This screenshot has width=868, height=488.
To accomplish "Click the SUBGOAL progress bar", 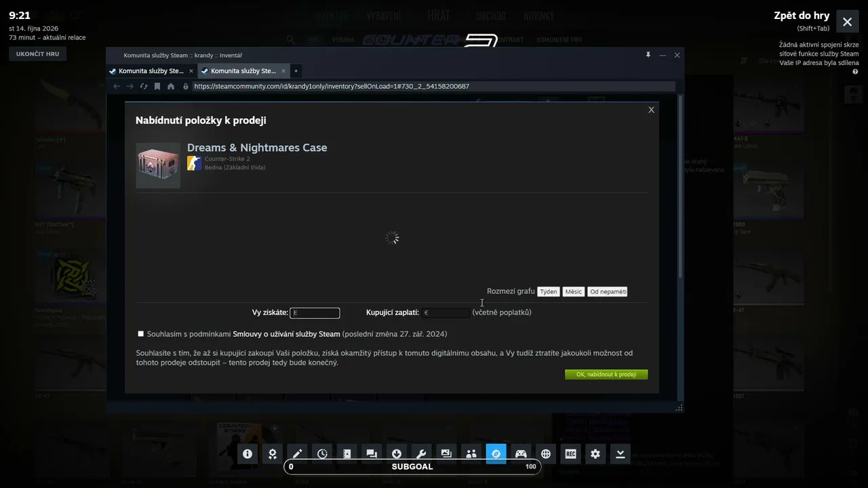I will coord(412,466).
